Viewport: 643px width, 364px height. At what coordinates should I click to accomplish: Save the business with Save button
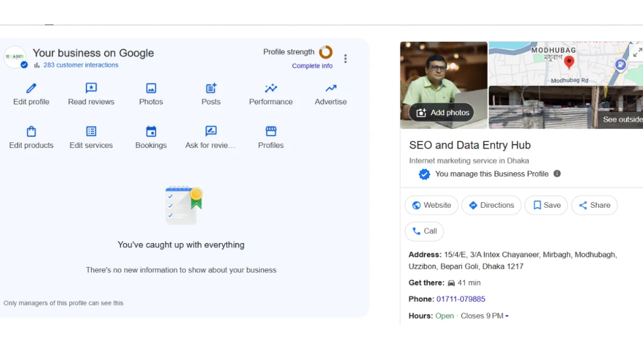point(546,205)
